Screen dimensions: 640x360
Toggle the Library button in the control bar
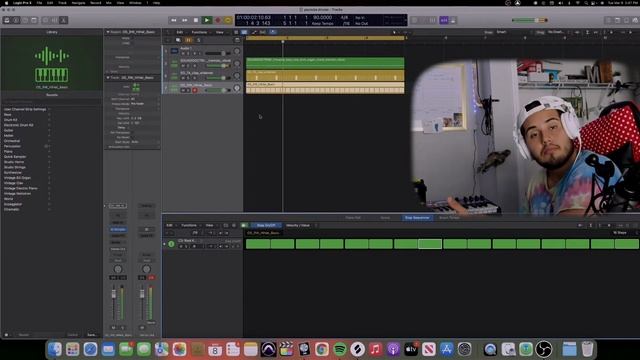7,20
